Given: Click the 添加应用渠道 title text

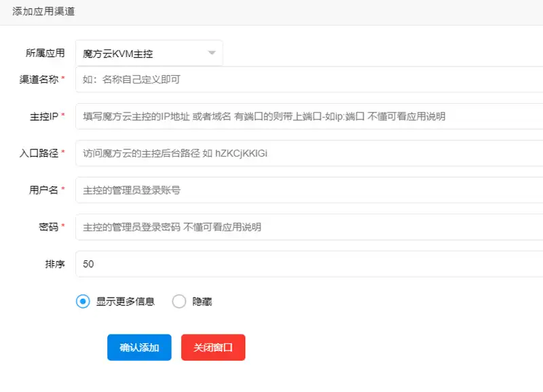Looking at the screenshot, I should click(43, 12).
